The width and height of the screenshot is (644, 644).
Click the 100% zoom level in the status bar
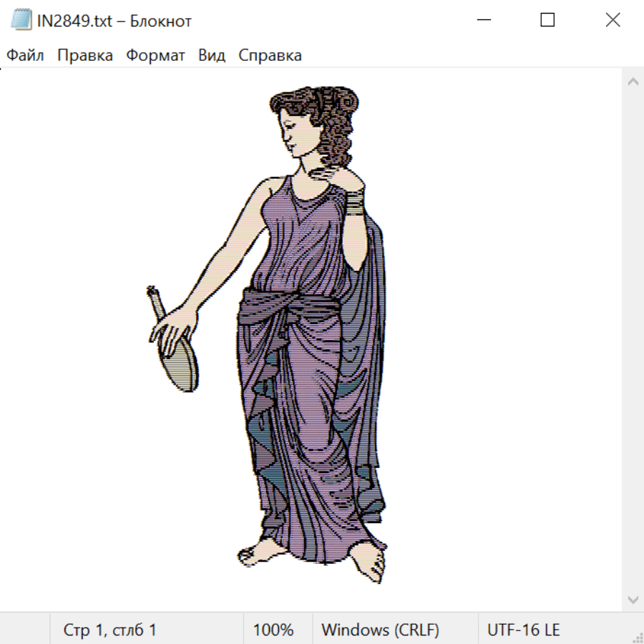pyautogui.click(x=273, y=630)
